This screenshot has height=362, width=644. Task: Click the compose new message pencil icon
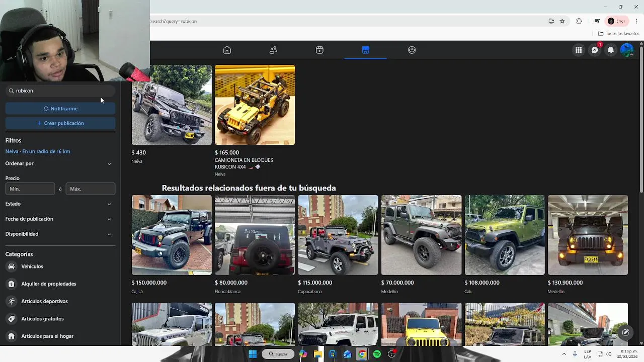tap(625, 332)
